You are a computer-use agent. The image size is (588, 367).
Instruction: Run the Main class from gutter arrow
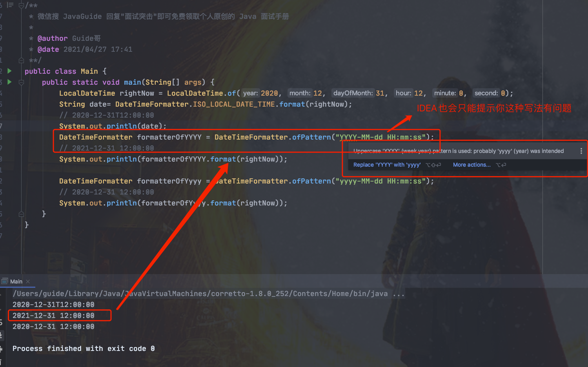pyautogui.click(x=9, y=71)
